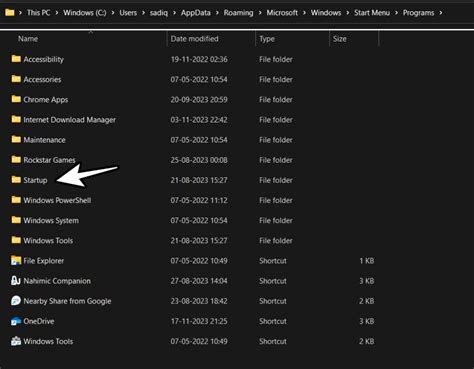Select the File Explorer shortcut icon
This screenshot has width=474, height=369.
16,260
